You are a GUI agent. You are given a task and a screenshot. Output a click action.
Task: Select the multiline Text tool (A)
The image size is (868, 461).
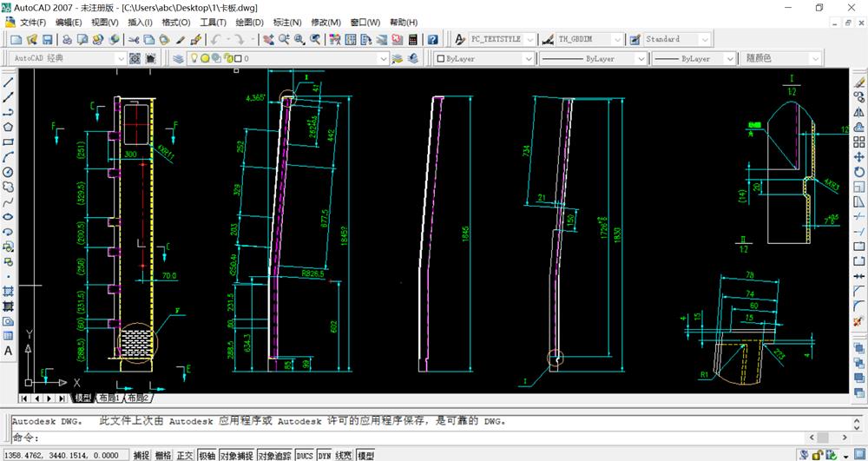8,351
